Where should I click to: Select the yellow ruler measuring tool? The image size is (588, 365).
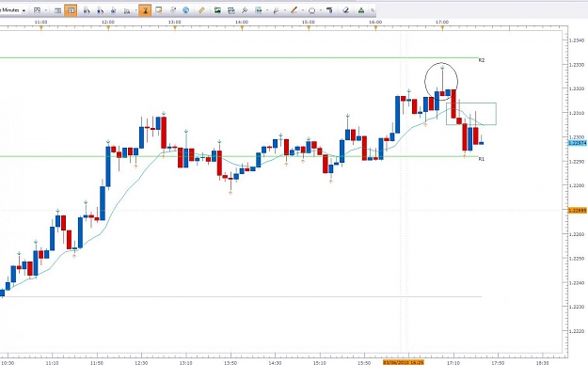(201, 10)
